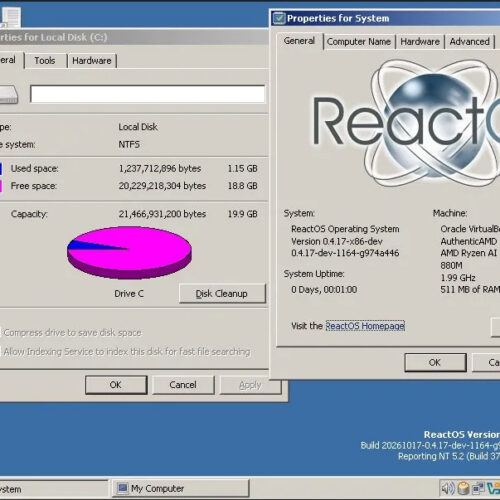Select '0.4.17-dev-1164-g974a446' build string
This screenshot has width=500, height=500.
coord(345,253)
